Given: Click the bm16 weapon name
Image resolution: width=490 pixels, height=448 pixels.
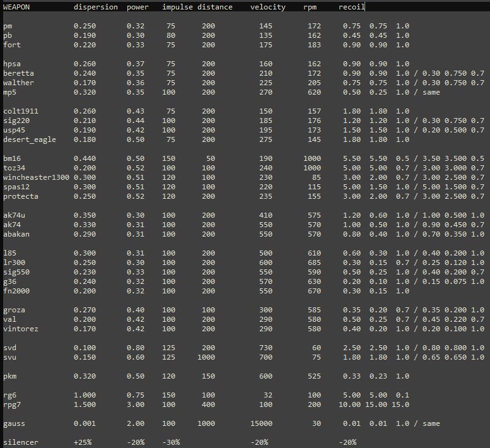Looking at the screenshot, I should pos(12,158).
